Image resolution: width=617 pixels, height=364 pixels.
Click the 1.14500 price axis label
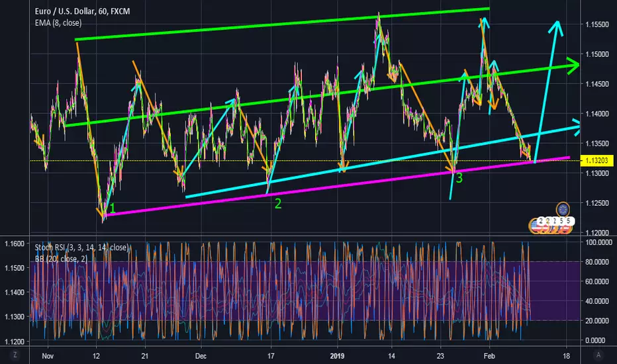[x=597, y=84]
